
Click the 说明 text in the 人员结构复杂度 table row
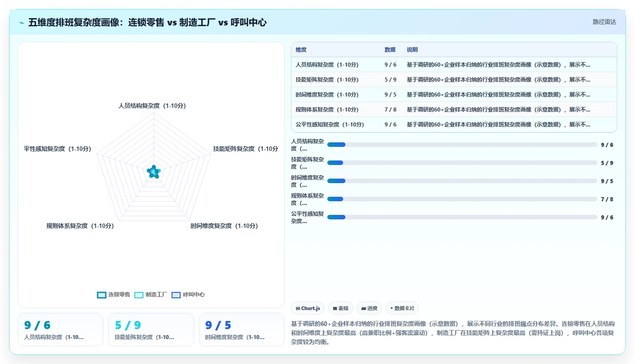click(498, 65)
